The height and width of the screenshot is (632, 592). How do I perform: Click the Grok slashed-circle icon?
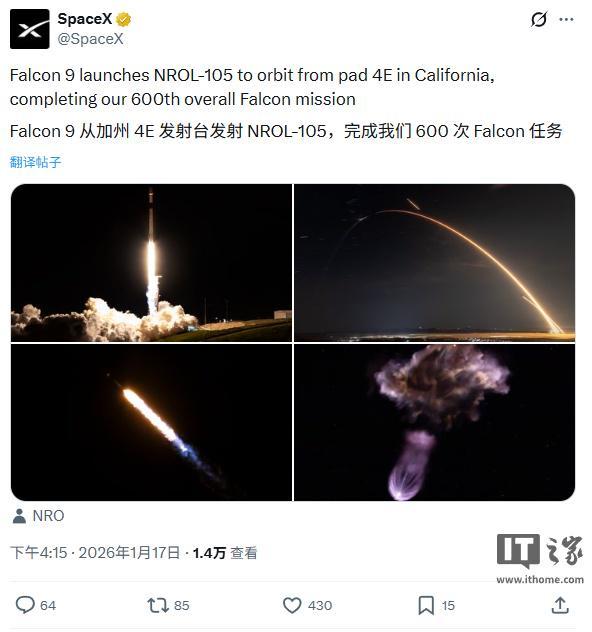click(x=539, y=19)
